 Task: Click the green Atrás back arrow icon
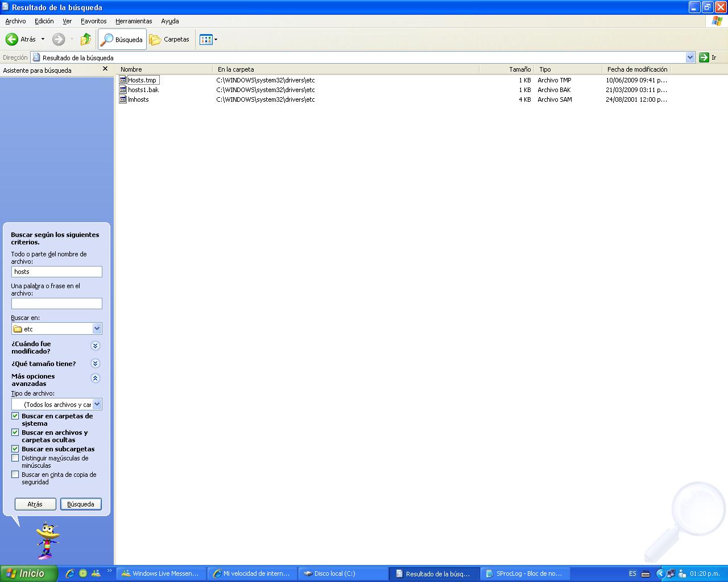click(12, 39)
